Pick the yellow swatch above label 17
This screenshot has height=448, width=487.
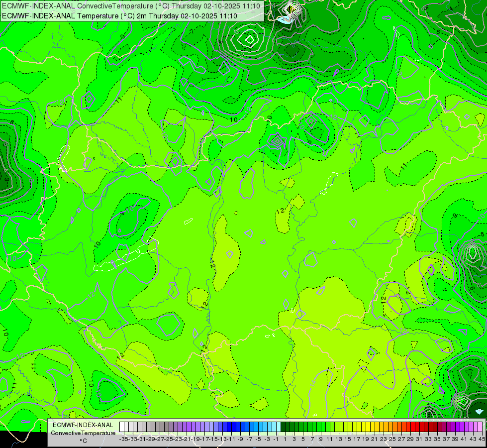[x=355, y=427]
